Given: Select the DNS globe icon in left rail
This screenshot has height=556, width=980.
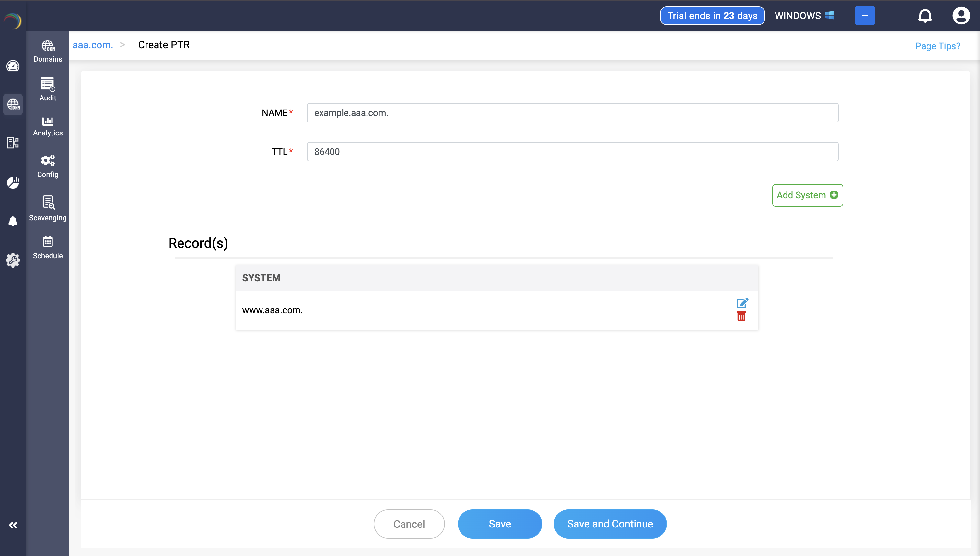Looking at the screenshot, I should click(13, 104).
